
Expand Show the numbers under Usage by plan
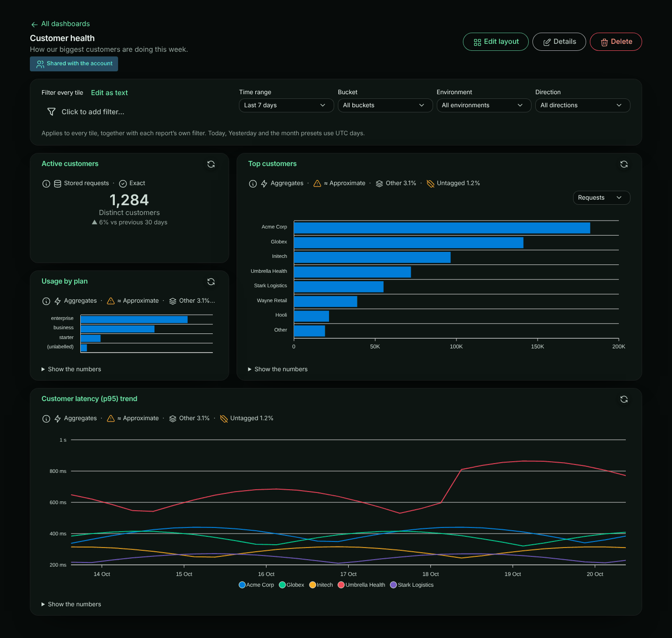[x=71, y=369]
